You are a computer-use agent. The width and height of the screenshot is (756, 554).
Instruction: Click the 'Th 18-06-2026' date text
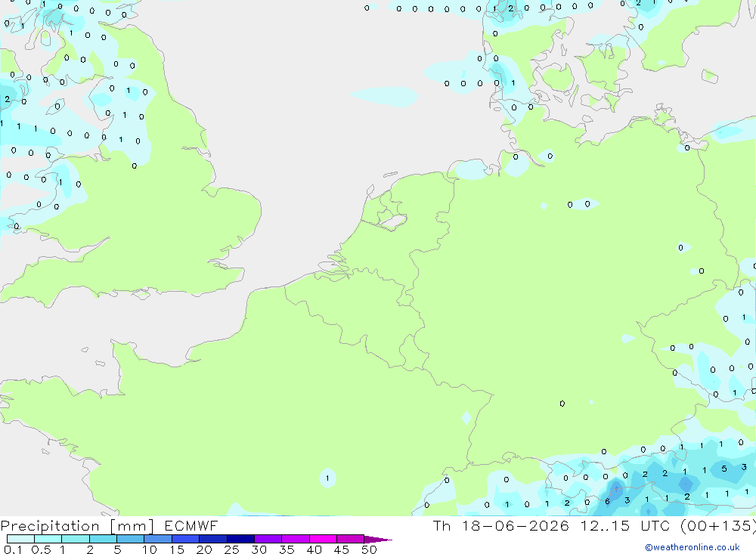point(501,525)
